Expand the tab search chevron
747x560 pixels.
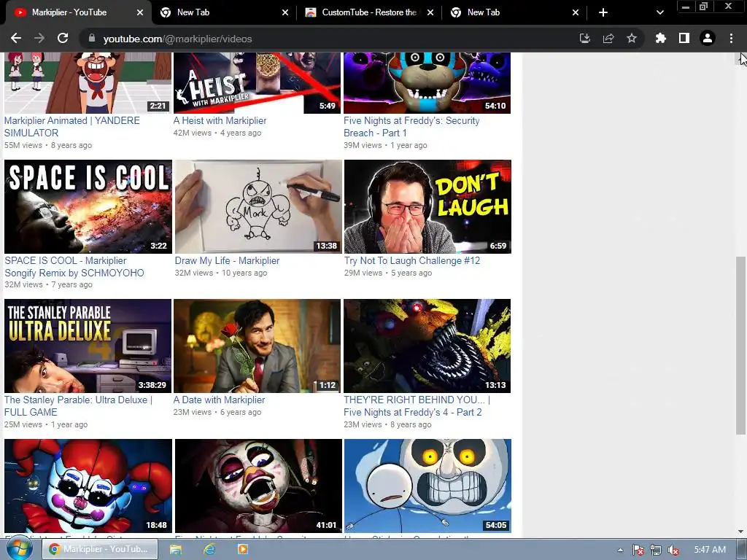(x=659, y=12)
